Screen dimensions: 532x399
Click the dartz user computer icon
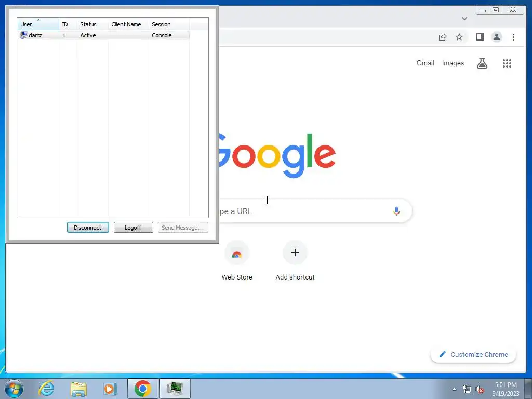(23, 35)
